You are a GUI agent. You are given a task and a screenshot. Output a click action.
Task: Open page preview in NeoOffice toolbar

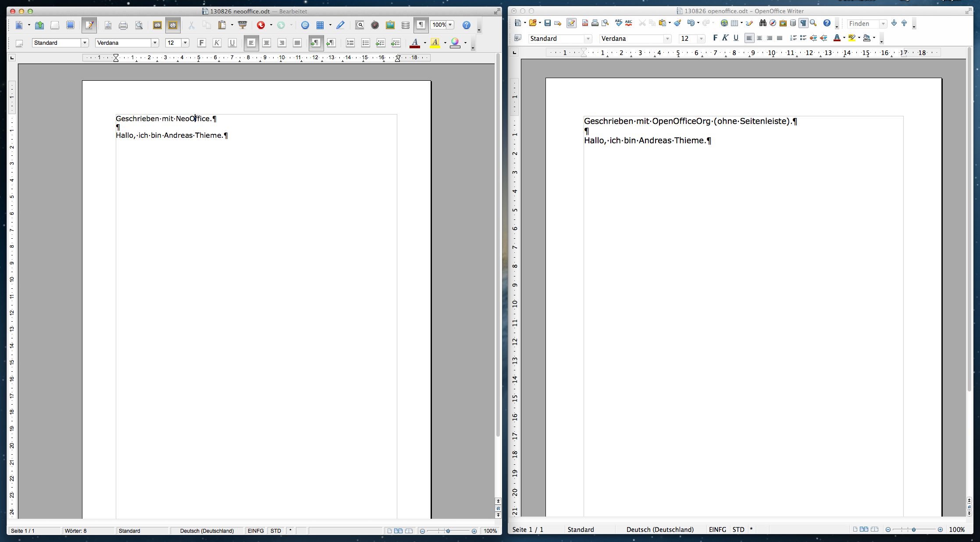139,25
